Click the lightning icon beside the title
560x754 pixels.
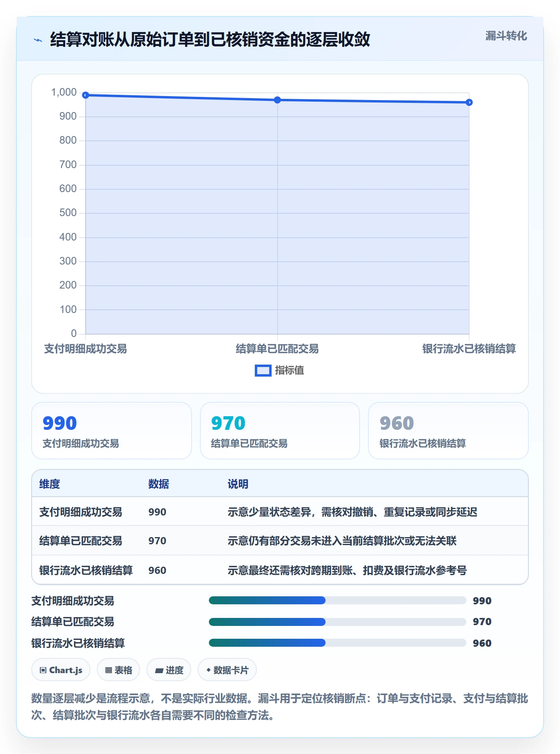pos(38,40)
